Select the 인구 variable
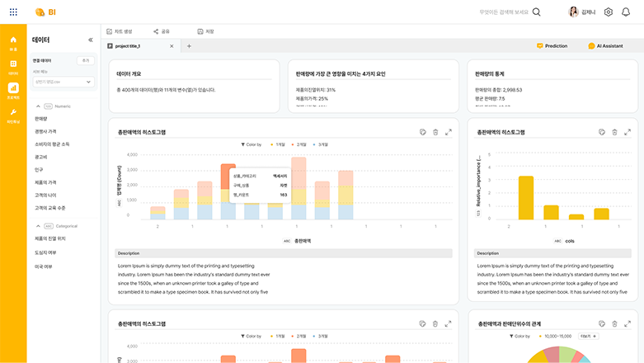 pyautogui.click(x=39, y=170)
